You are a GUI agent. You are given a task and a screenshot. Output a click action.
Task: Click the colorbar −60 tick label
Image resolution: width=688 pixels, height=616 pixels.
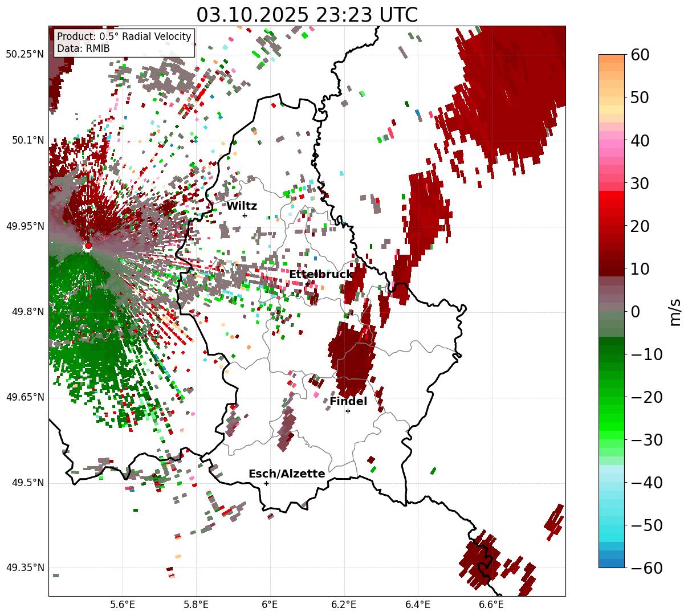(x=646, y=568)
